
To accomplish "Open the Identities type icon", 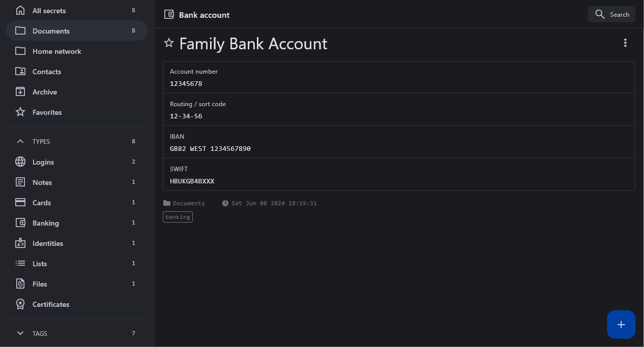I will (20, 243).
